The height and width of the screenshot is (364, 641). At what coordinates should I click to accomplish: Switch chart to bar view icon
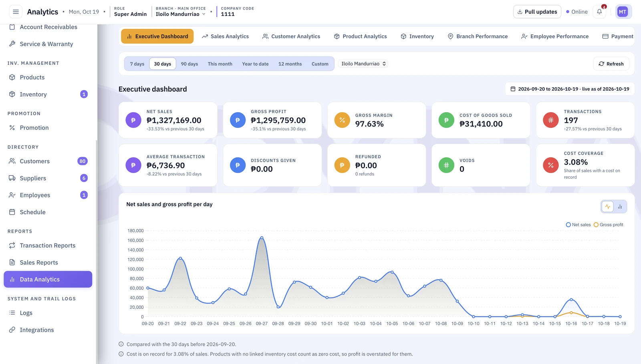620,207
